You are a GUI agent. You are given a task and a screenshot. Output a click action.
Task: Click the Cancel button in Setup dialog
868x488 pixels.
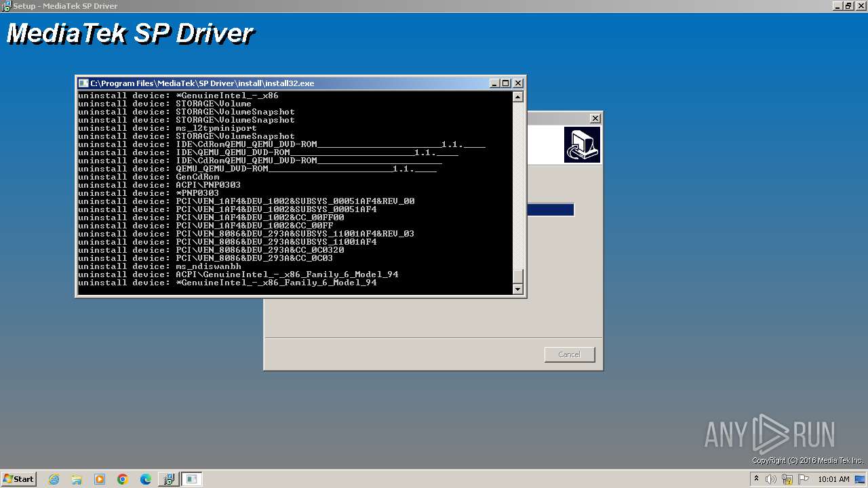[x=570, y=354]
